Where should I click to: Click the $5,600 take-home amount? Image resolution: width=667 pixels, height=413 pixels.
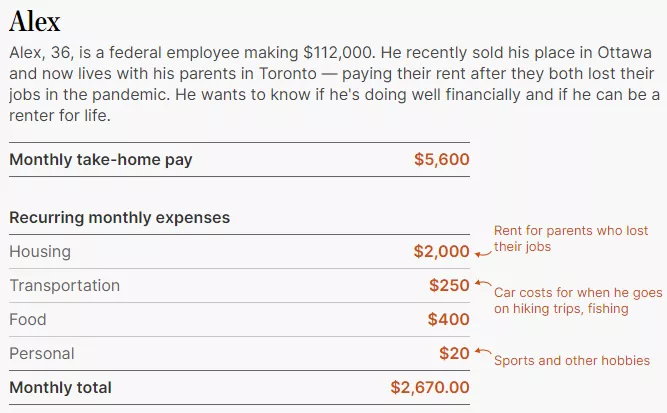442,160
